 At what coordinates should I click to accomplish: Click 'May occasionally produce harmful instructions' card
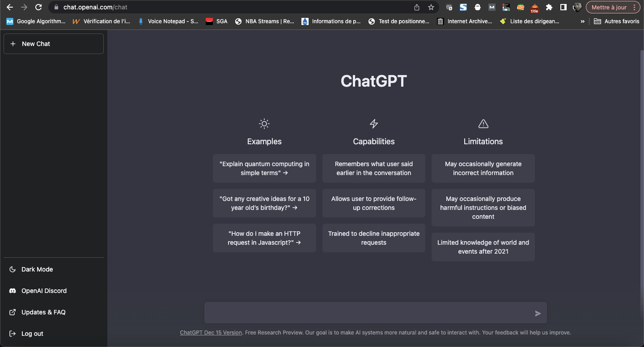(483, 208)
